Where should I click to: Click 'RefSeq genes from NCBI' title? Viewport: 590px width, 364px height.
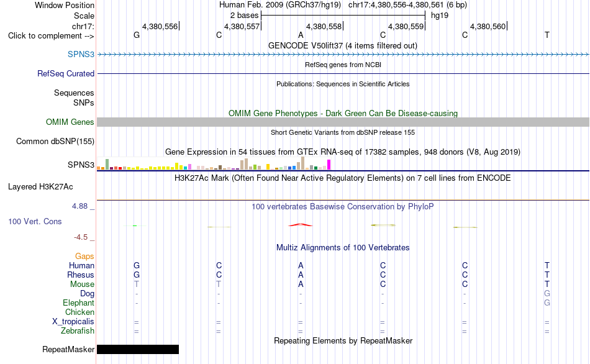[x=343, y=65]
